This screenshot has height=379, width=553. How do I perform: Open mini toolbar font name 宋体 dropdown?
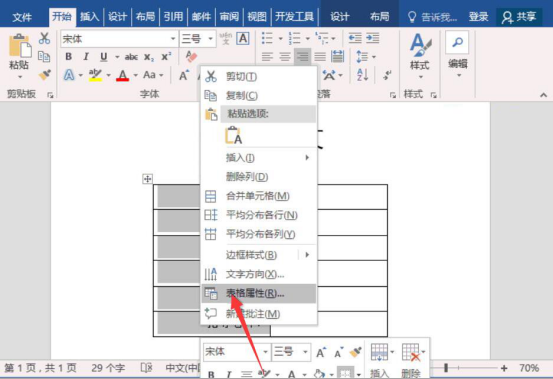265,352
